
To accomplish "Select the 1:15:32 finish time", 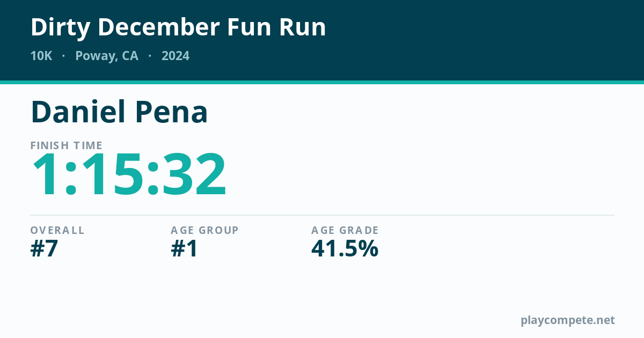I will (129, 175).
